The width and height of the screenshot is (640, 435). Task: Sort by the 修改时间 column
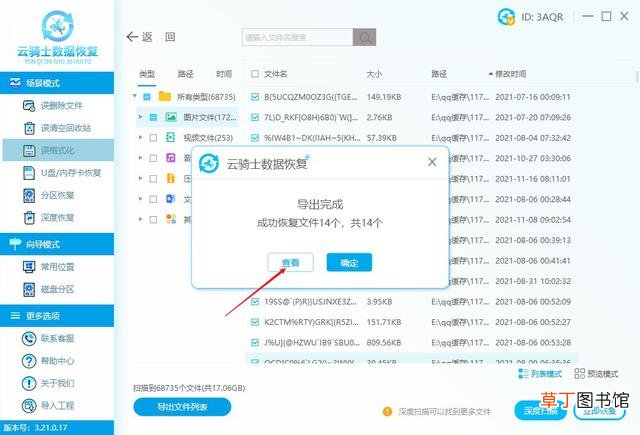coord(510,74)
